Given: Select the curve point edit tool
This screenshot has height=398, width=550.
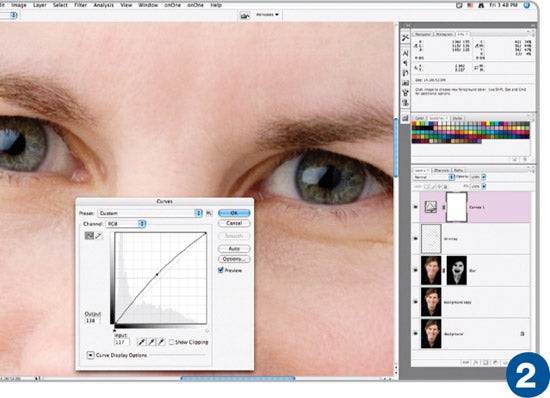Looking at the screenshot, I should (x=89, y=236).
